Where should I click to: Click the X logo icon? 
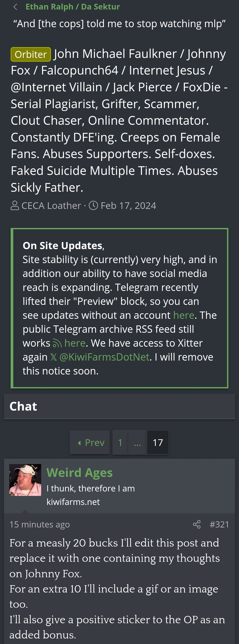(54, 357)
